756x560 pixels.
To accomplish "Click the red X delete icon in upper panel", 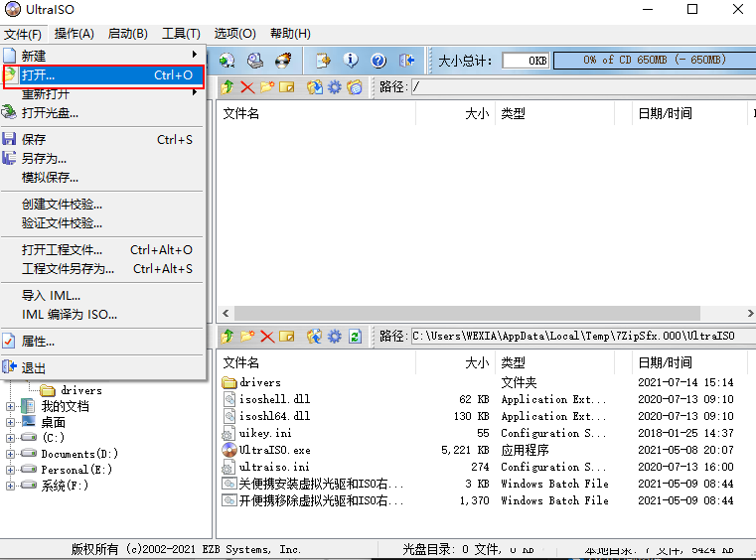I will coord(247,87).
